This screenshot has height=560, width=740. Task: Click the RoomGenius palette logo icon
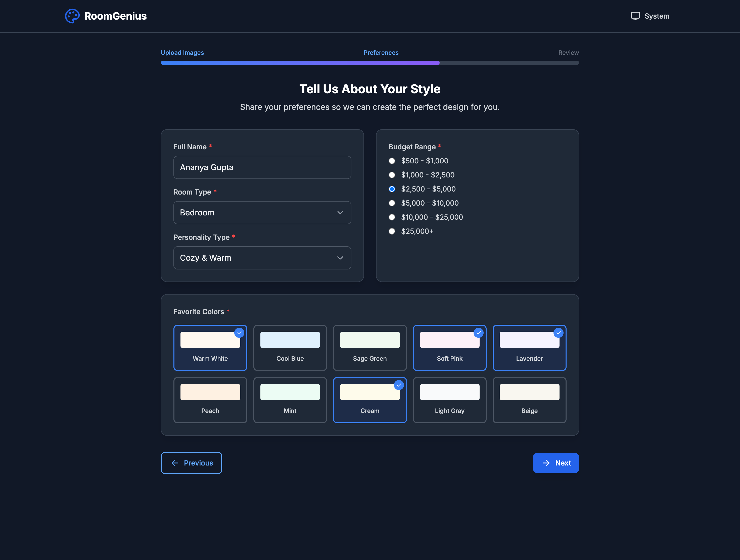coord(72,16)
